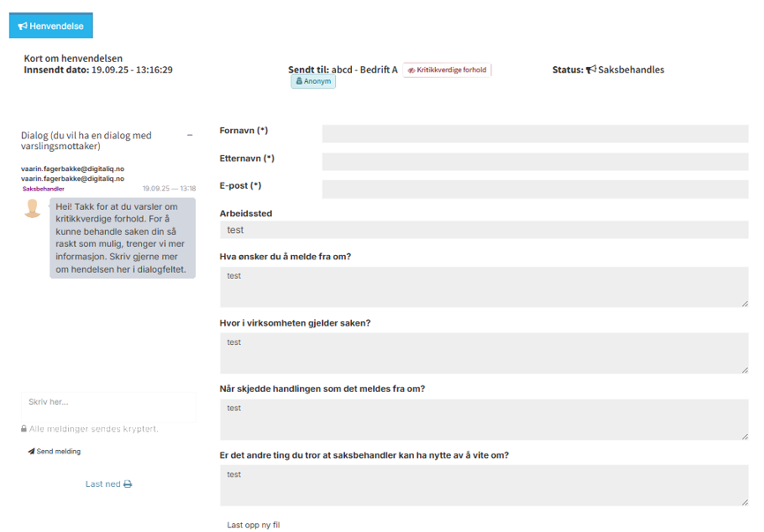The height and width of the screenshot is (532, 764).
Task: Click the crossed-eye icon on Kritikkverdige forhold badge
Action: coord(411,70)
